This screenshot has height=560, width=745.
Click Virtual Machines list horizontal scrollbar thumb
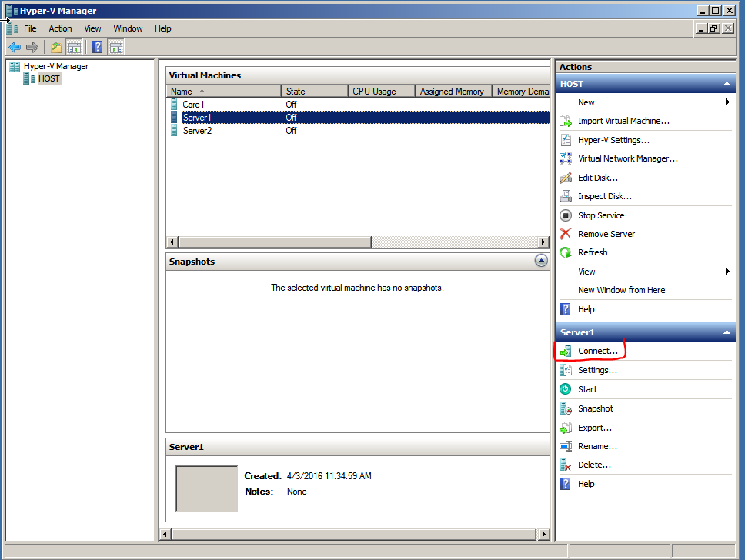(x=275, y=242)
